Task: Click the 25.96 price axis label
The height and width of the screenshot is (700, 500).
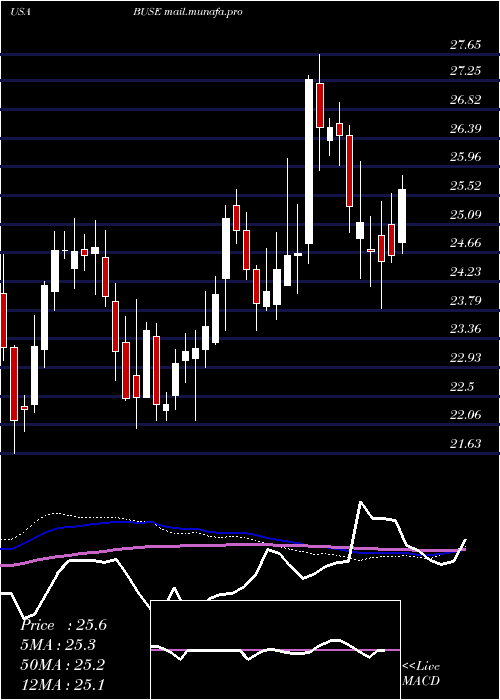Action: (x=465, y=157)
